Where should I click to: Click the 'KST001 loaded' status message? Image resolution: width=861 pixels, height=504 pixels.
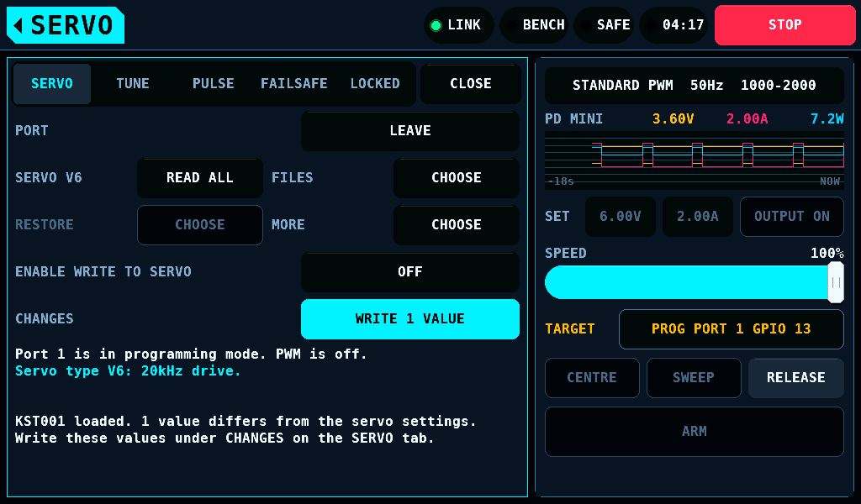(246, 430)
